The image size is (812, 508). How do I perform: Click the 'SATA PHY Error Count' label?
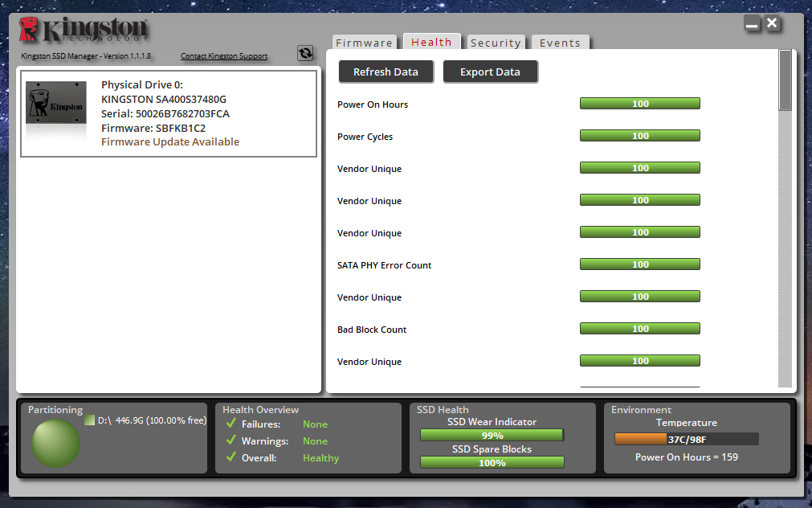[x=384, y=265]
